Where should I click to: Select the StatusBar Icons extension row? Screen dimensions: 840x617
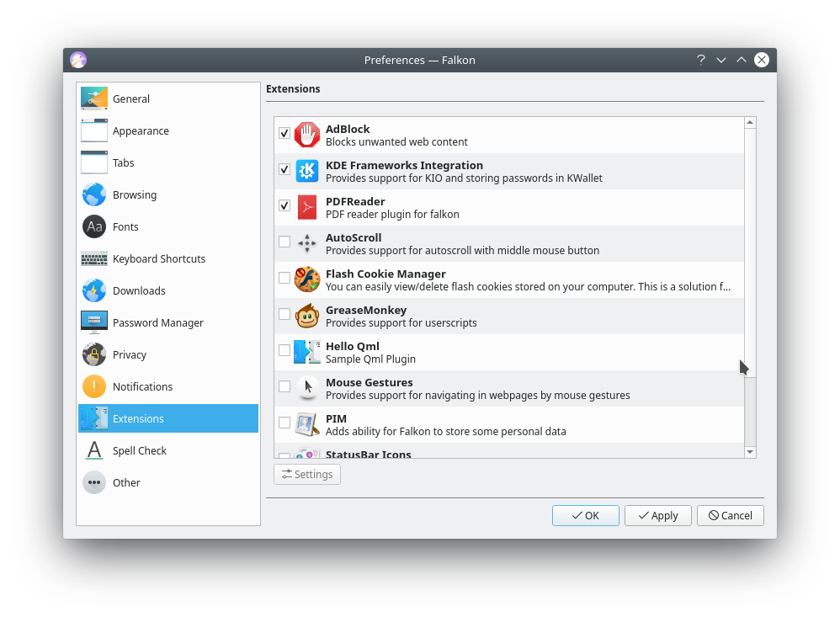tap(509, 451)
